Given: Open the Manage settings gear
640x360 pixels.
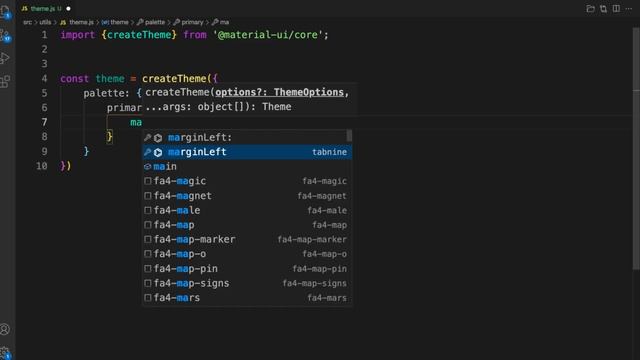Looking at the screenshot, I should 5,353.
